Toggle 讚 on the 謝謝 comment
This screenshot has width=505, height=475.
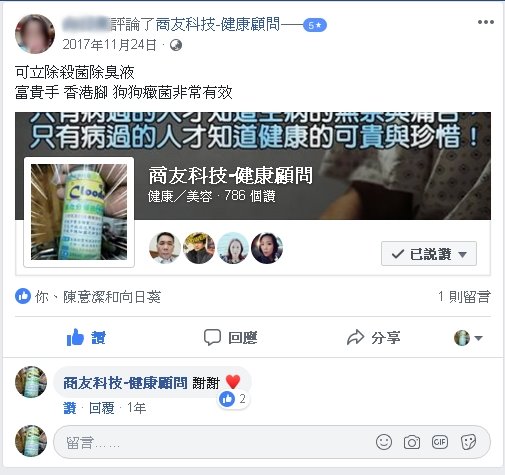pyautogui.click(x=70, y=408)
